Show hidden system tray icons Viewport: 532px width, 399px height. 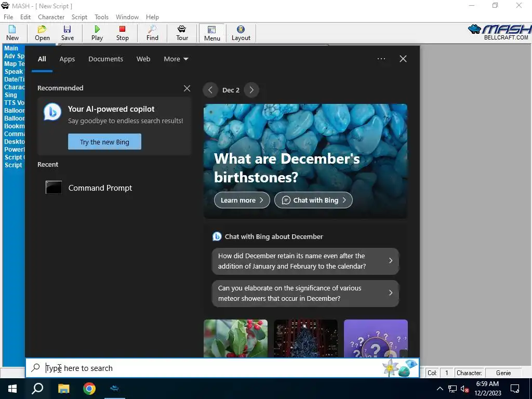click(x=440, y=389)
